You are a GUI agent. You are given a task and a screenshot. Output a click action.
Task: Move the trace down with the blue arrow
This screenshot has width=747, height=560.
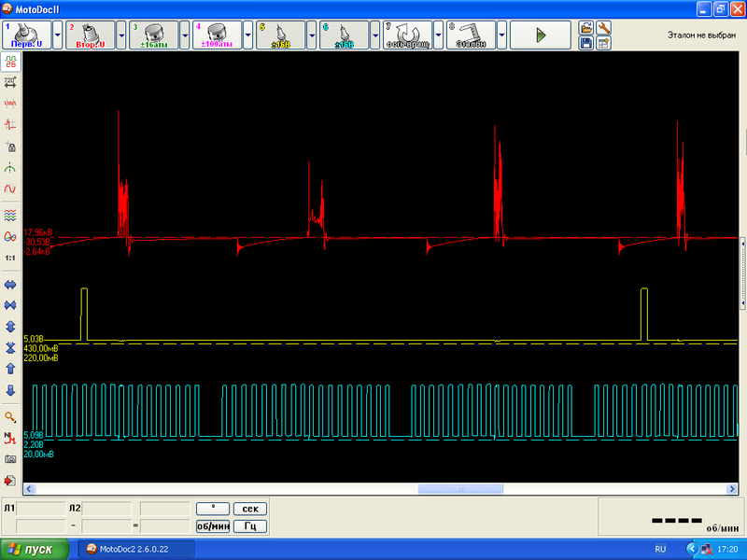click(x=10, y=390)
